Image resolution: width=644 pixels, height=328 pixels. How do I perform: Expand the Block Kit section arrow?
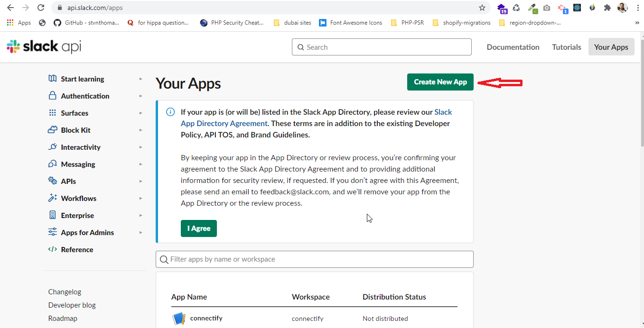[x=140, y=130]
